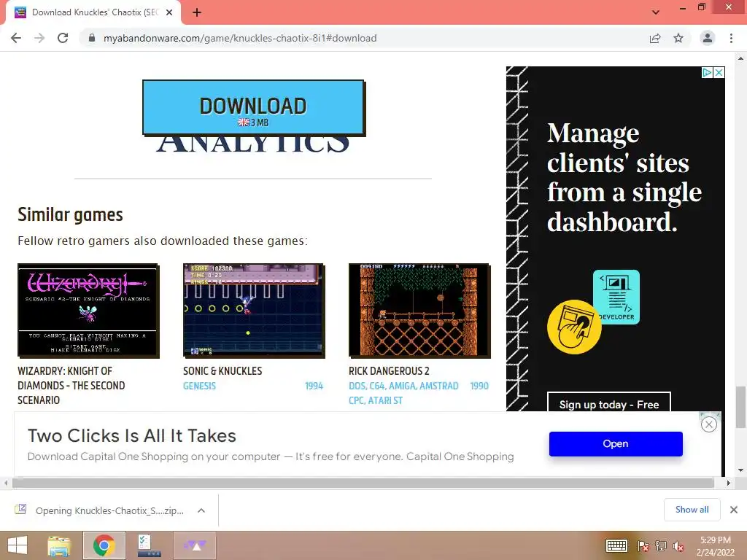Click the muted volume tray icon

click(678, 545)
